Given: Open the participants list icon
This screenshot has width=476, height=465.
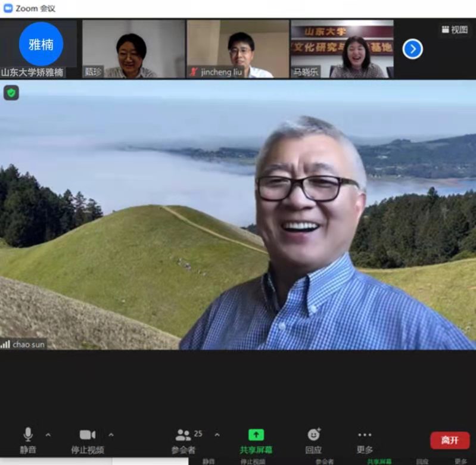Looking at the screenshot, I should coord(183,435).
